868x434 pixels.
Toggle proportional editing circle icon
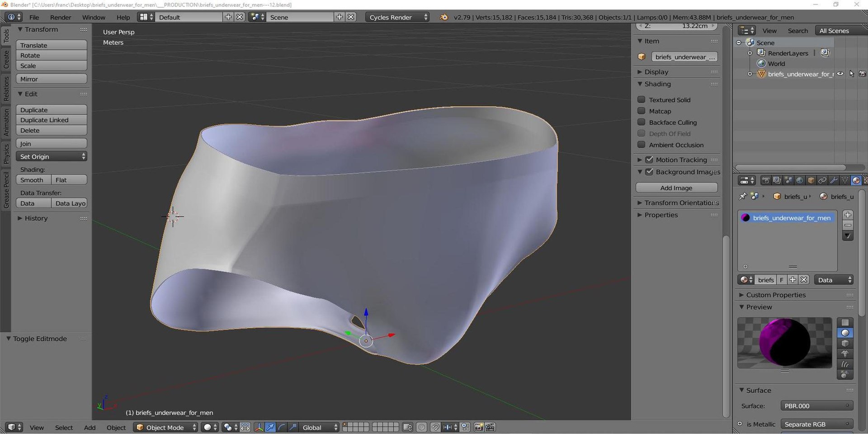[x=421, y=427]
